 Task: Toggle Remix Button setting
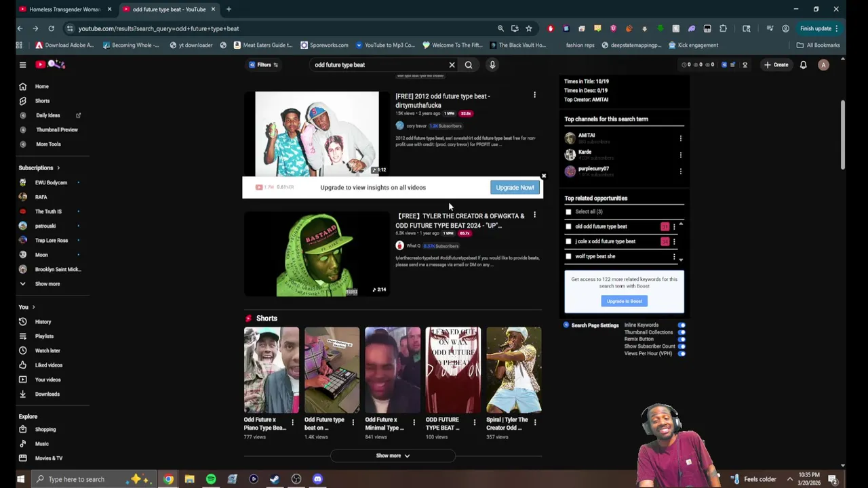coord(682,340)
